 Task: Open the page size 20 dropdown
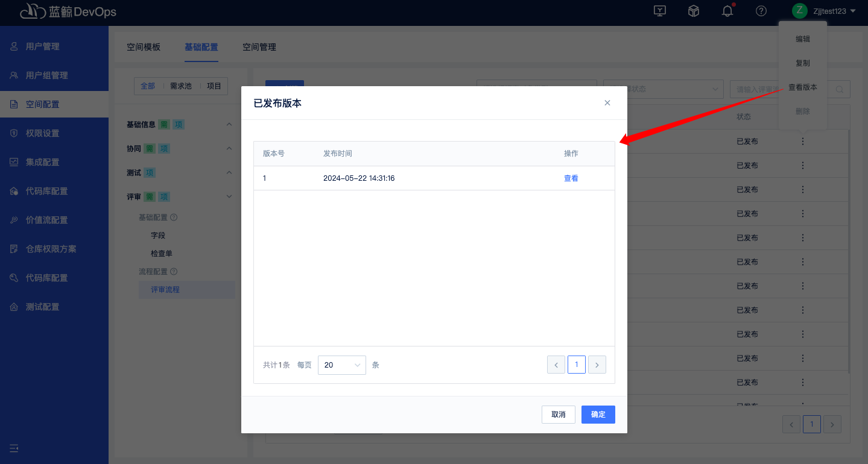click(x=342, y=365)
